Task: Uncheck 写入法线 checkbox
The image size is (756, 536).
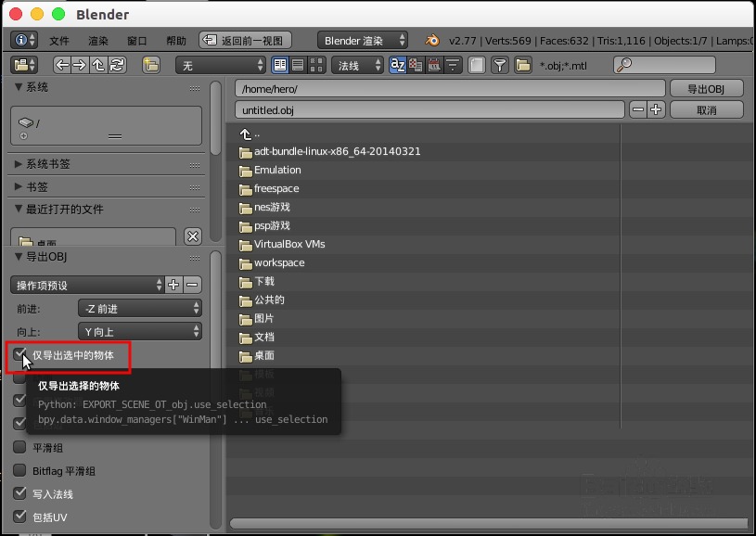Action: click(x=19, y=493)
